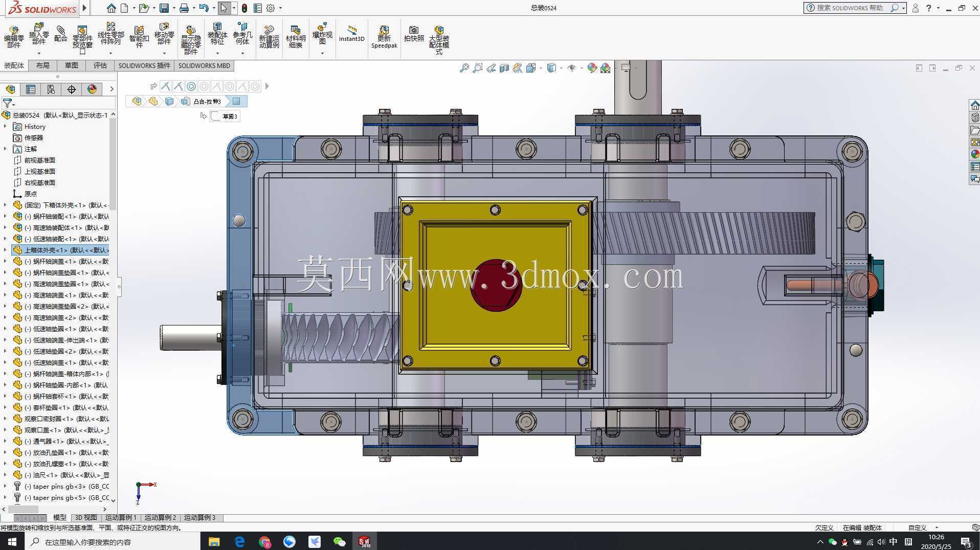Click the Section View icon
Viewport: 980px width, 550px height.
504,68
